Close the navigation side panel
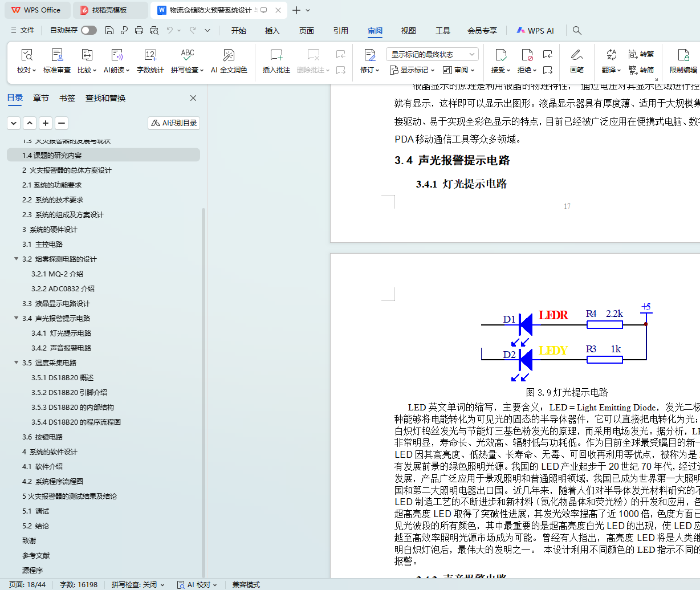 click(193, 98)
